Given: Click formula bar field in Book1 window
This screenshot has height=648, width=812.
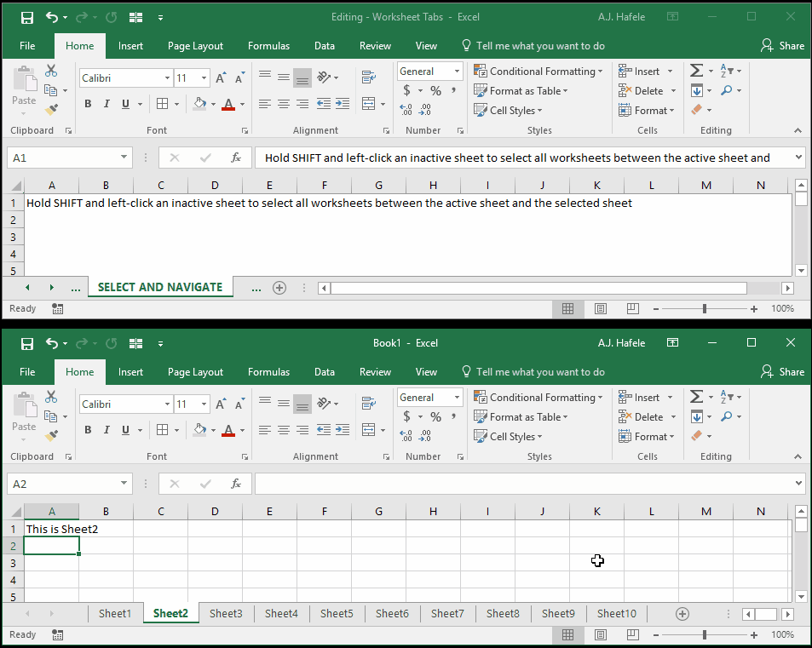Looking at the screenshot, I should pyautogui.click(x=523, y=484).
